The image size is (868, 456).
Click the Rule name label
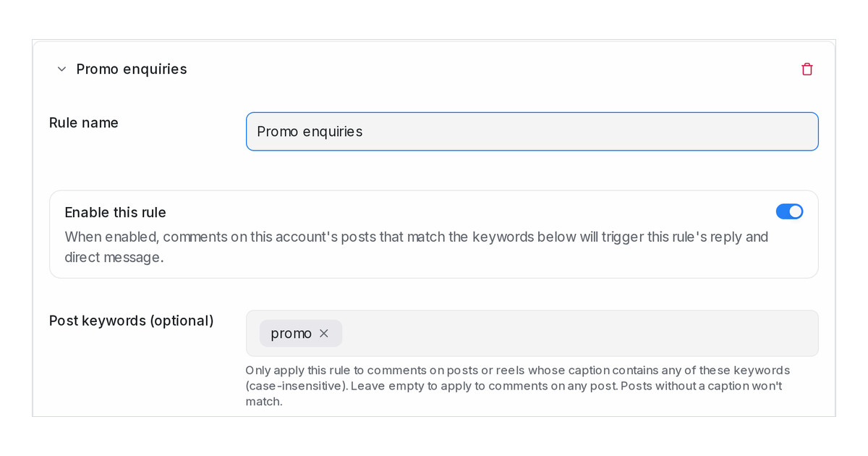84,123
